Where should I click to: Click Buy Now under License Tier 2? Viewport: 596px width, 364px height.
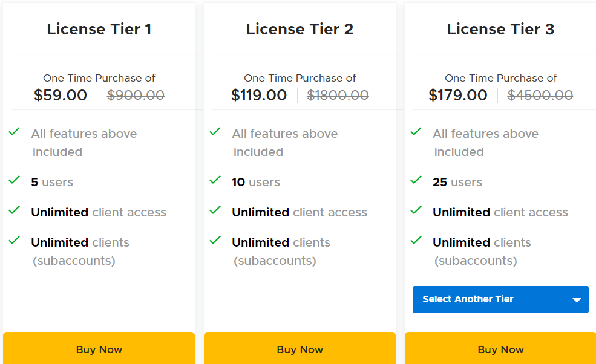coord(300,349)
